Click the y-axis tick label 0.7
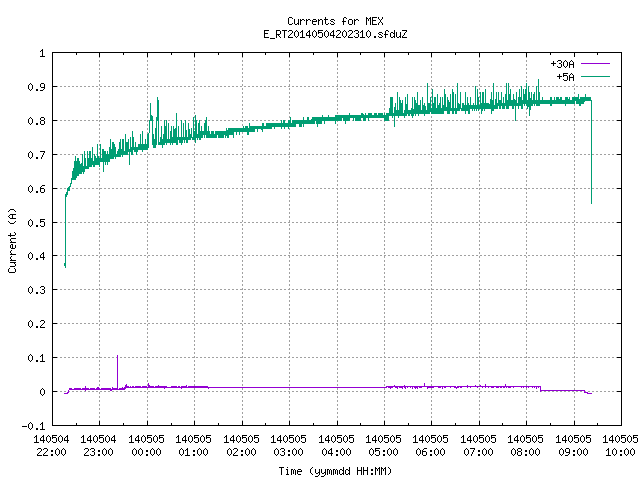 [x=36, y=155]
